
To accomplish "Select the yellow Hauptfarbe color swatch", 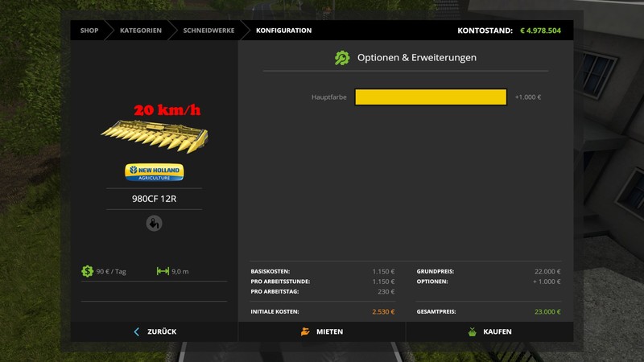I will point(430,97).
